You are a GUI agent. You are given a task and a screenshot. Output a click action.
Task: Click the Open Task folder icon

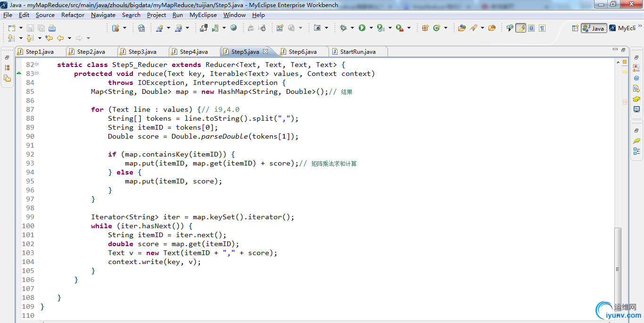[492, 28]
